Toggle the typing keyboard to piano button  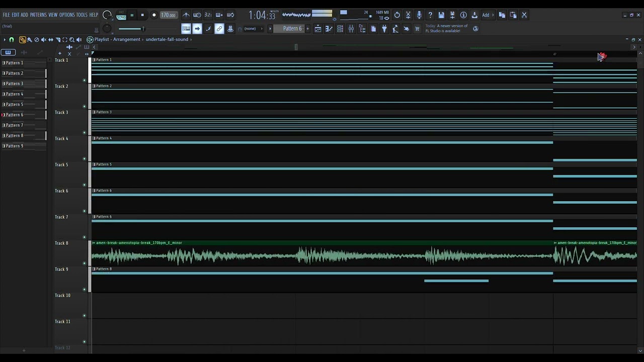[186, 29]
